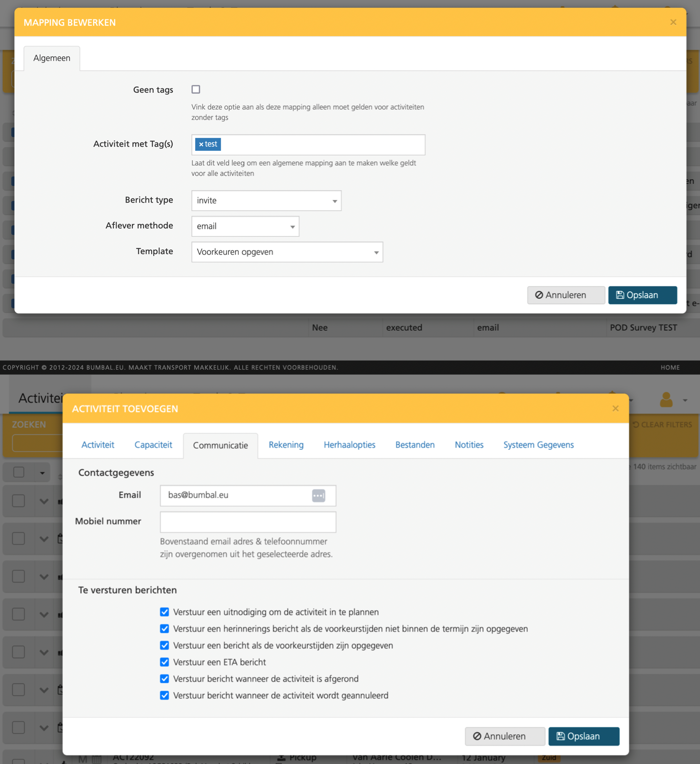Image resolution: width=700 pixels, height=764 pixels.
Task: Open the Notities tab
Action: click(x=469, y=445)
